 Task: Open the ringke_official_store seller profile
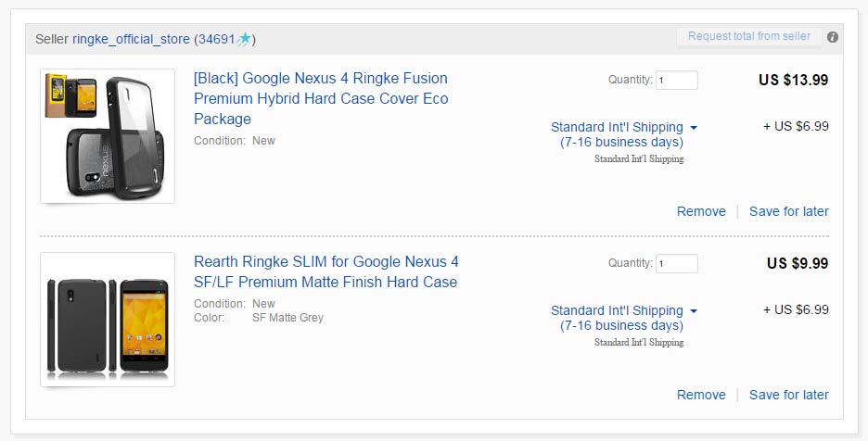point(131,39)
